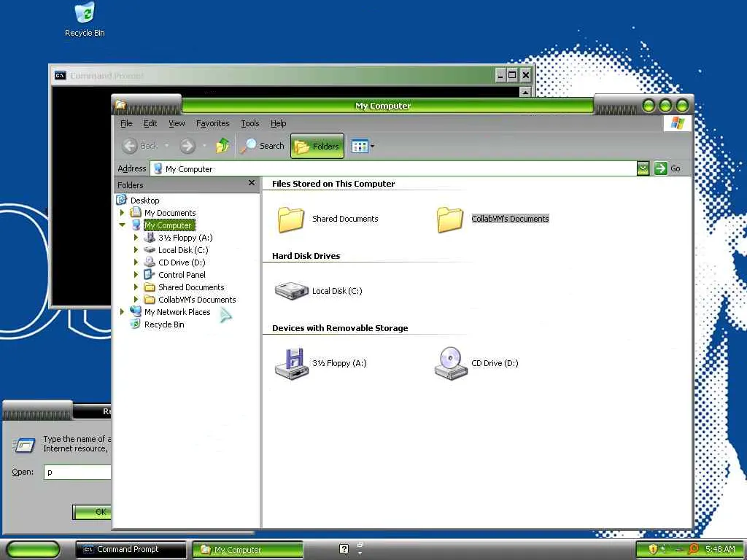This screenshot has width=747, height=560.
Task: Expand CollabVM's Documents tree node
Action: coord(136,299)
